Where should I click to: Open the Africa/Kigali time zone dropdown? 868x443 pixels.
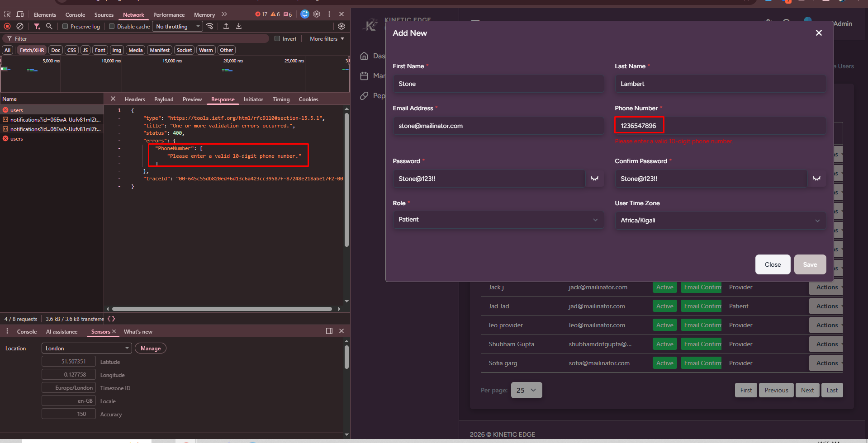(x=720, y=221)
